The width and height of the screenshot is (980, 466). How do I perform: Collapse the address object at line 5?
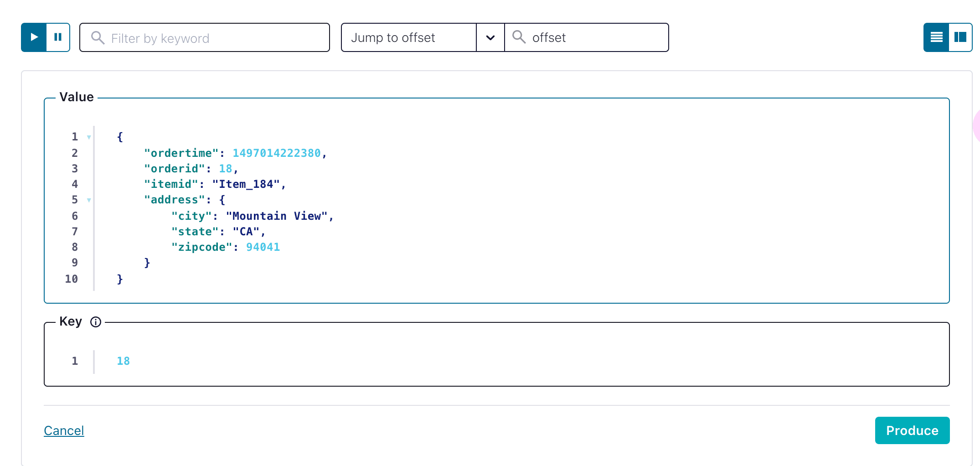pos(88,200)
